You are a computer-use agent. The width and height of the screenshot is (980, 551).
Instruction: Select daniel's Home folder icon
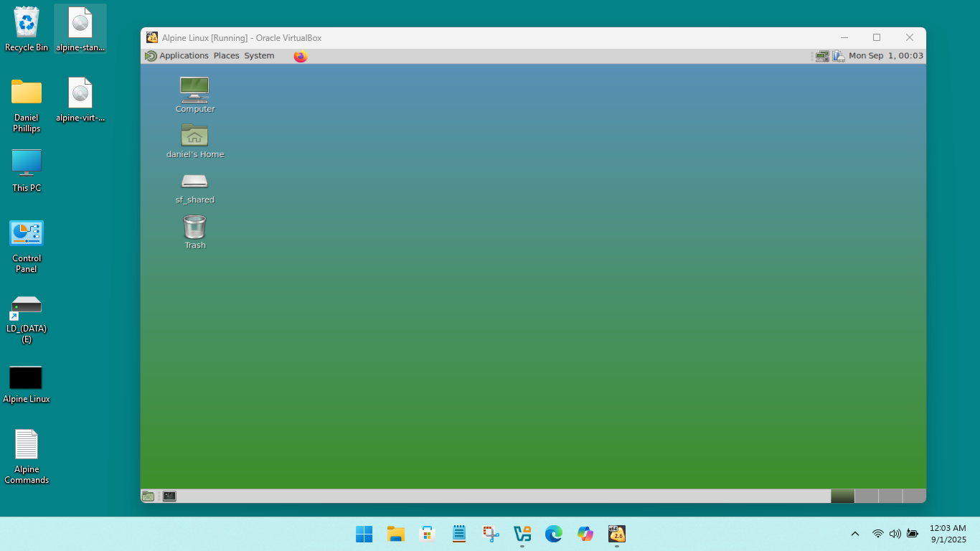pyautogui.click(x=194, y=141)
